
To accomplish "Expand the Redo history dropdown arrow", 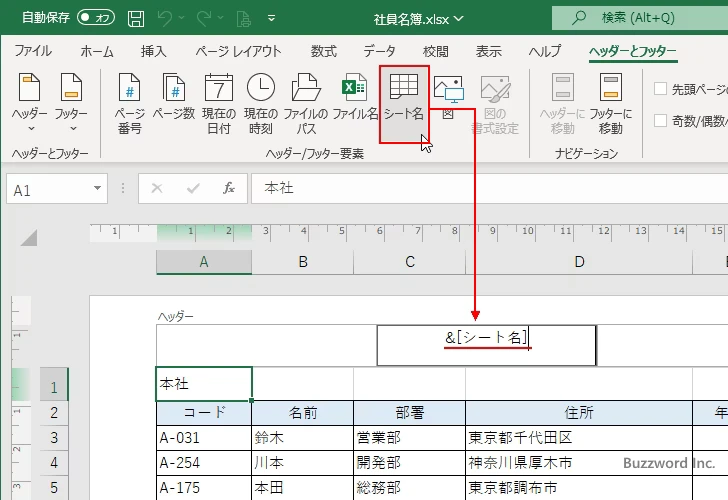I will [221, 18].
